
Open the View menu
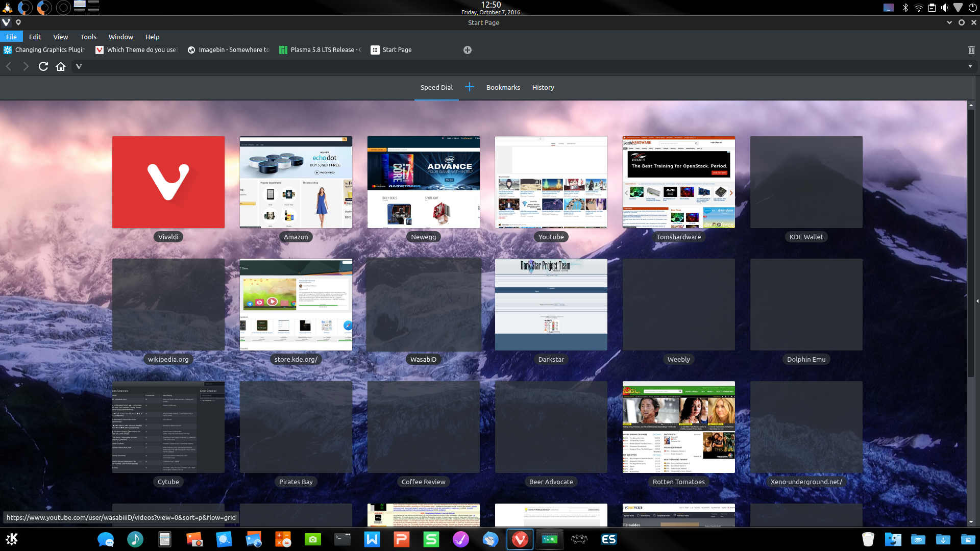[61, 37]
